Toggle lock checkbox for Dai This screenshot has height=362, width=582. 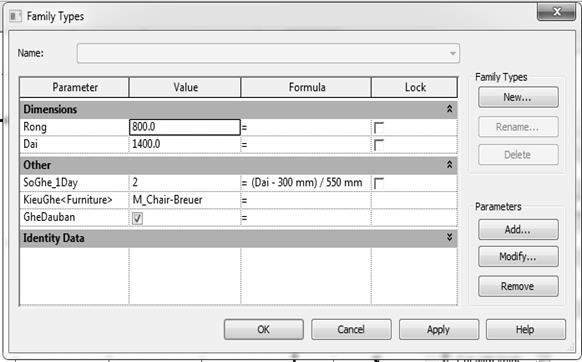point(379,144)
